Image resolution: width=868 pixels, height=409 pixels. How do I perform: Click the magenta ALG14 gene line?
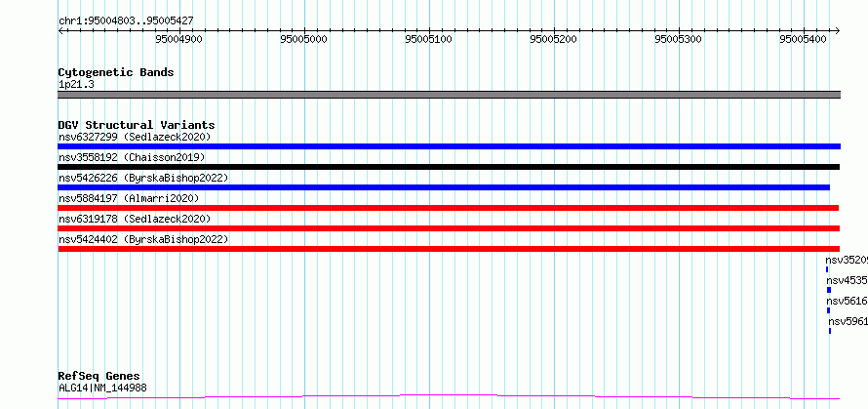tap(449, 397)
